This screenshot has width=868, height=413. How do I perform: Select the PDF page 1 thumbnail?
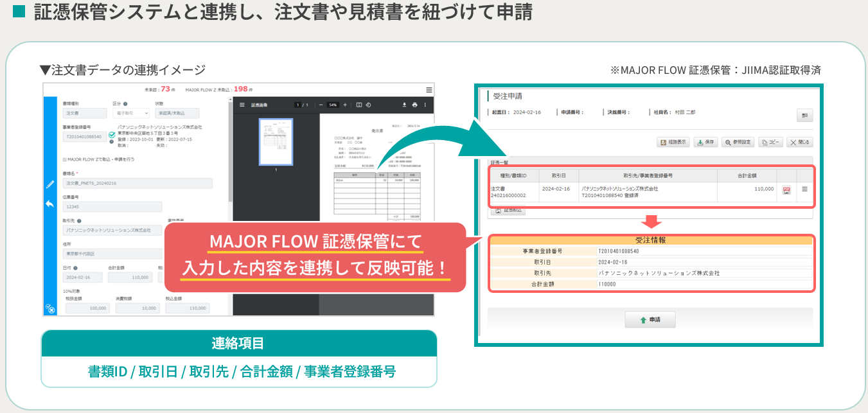(276, 141)
